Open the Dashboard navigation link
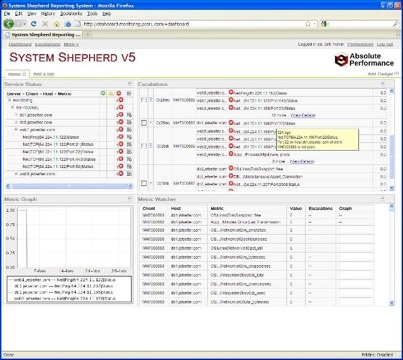Image resolution: width=403 pixels, height=360 pixels. (20, 44)
